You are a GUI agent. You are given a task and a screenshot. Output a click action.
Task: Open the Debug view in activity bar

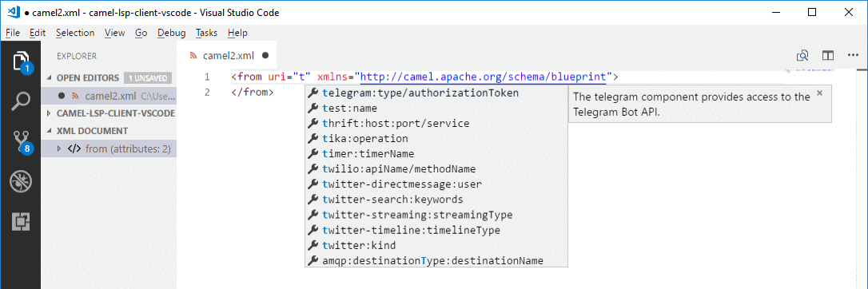coord(21,181)
